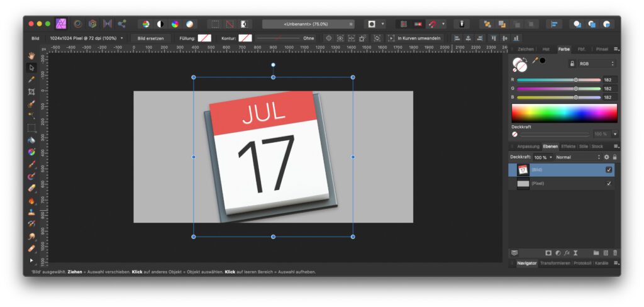Select the (Pixel) layer thumbnail

(x=523, y=184)
